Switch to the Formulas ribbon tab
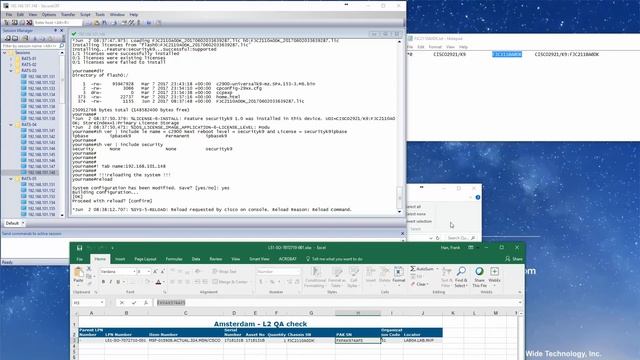Screen dimensions: 640x360 174,259
